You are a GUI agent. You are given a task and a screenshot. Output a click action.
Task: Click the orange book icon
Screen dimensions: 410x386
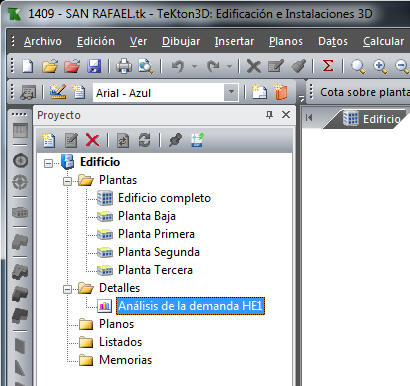click(281, 92)
